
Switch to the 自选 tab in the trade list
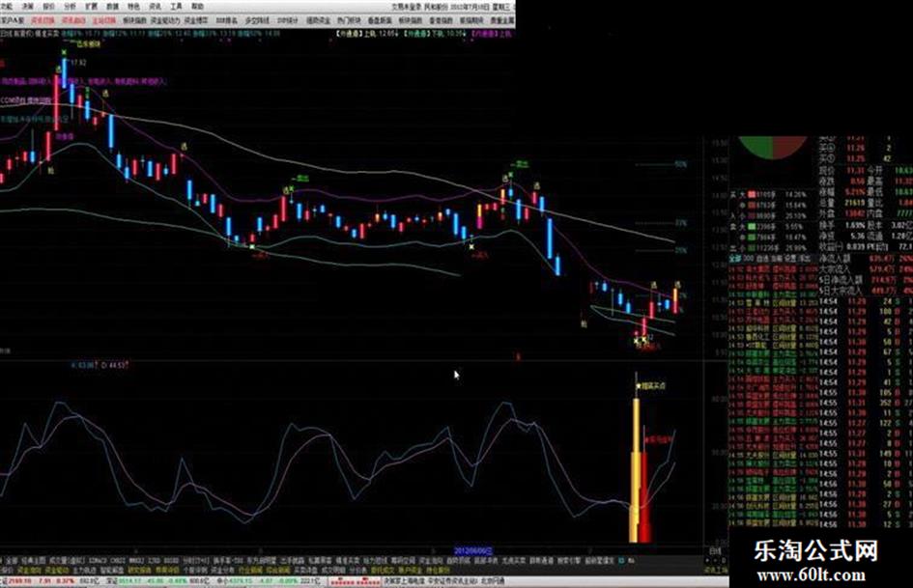(x=762, y=258)
